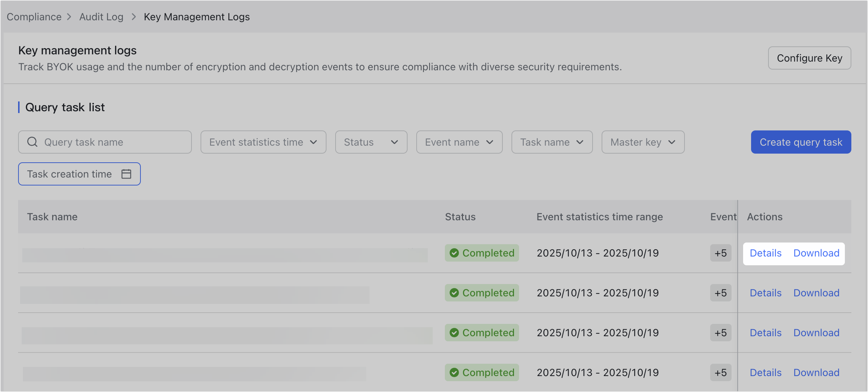Click the Create query task button
The image size is (868, 392).
(x=801, y=142)
